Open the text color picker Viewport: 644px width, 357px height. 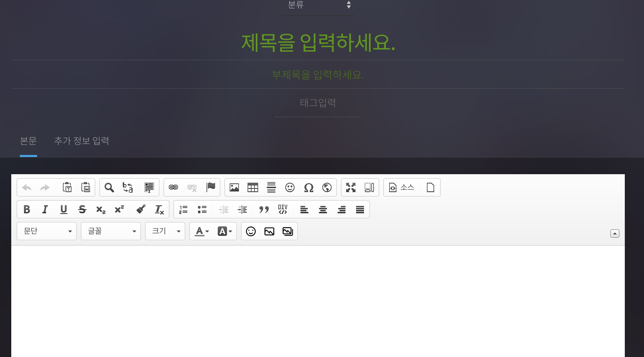click(x=202, y=231)
